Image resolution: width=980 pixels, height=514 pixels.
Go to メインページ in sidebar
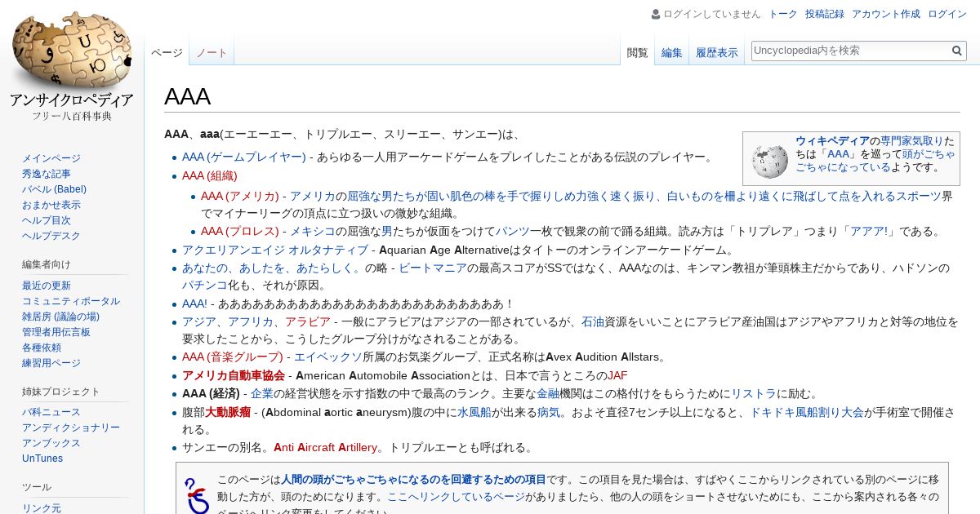(51, 158)
